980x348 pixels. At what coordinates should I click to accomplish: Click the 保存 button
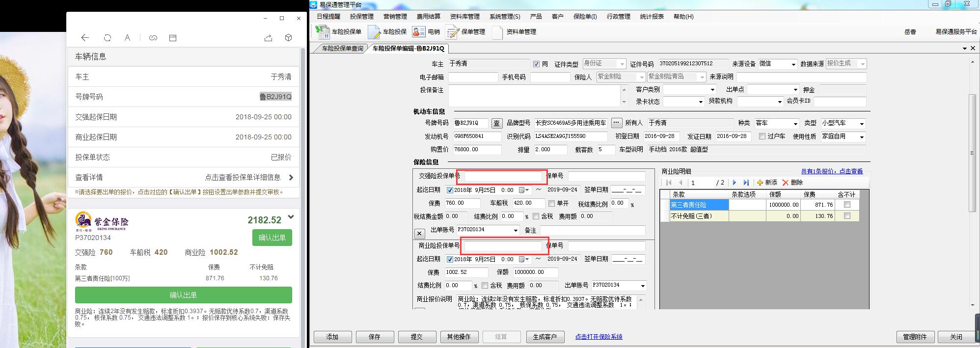point(375,337)
